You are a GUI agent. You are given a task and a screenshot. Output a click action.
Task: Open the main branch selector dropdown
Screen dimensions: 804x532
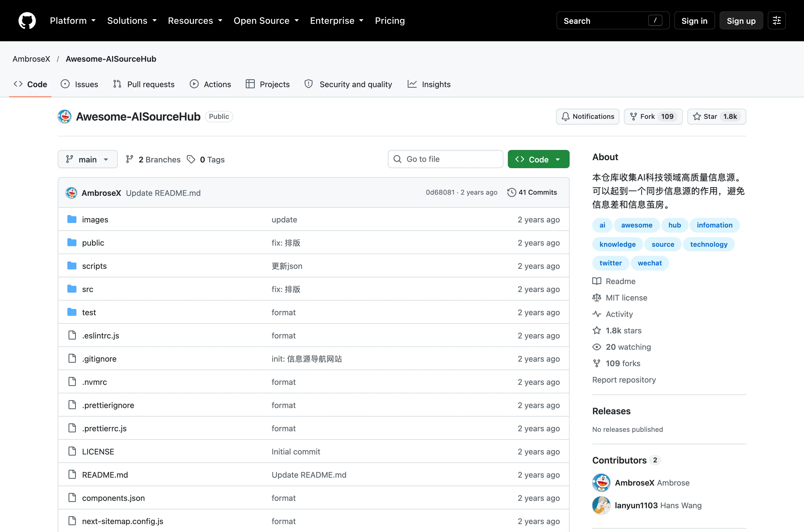pyautogui.click(x=87, y=159)
